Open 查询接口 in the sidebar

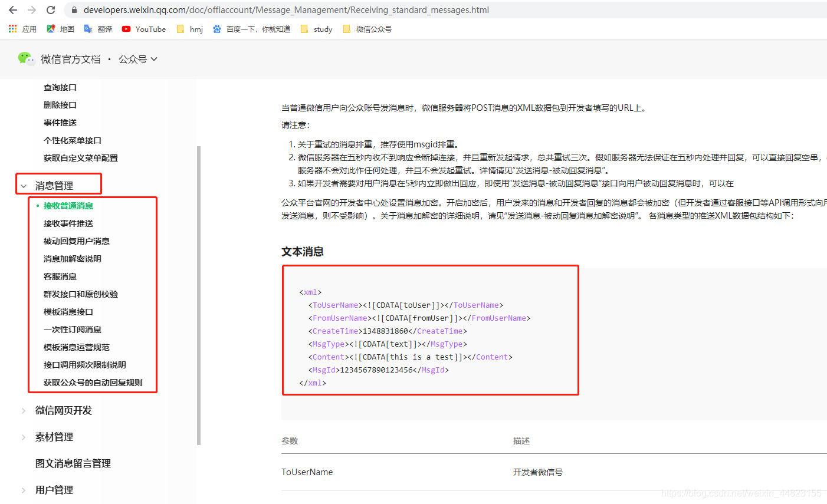tap(60, 87)
